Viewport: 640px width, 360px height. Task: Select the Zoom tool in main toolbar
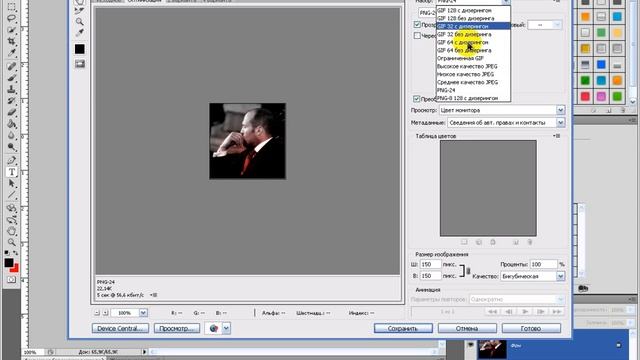coord(11,242)
